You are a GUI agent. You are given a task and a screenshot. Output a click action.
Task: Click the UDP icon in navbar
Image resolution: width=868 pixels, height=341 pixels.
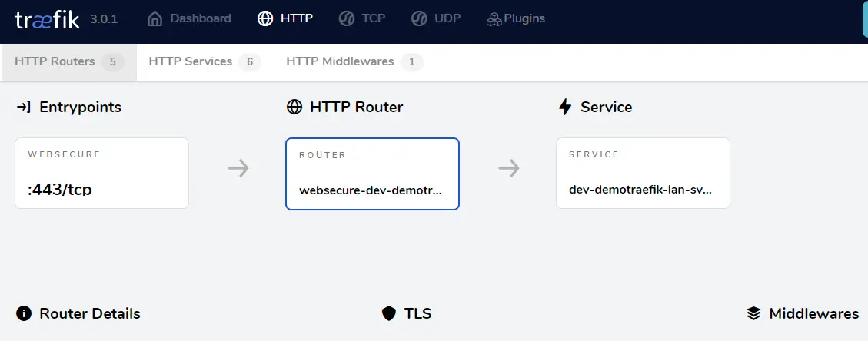tap(419, 18)
